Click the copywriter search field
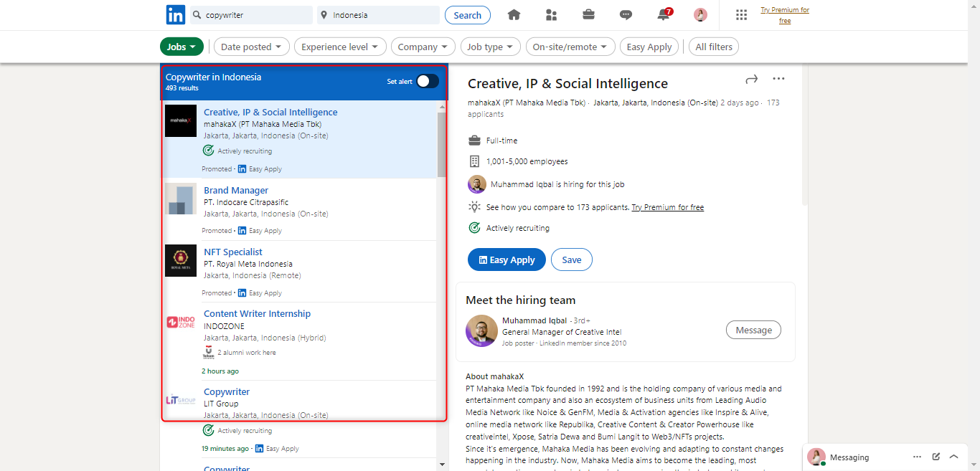Screen dimensions: 980x471 [x=251, y=15]
